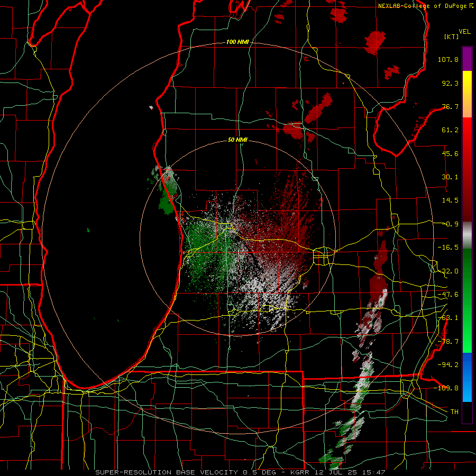Screen dimensions: 476x476
Task: Select the -0.9 velocity scale value
Action: pyautogui.click(x=450, y=224)
